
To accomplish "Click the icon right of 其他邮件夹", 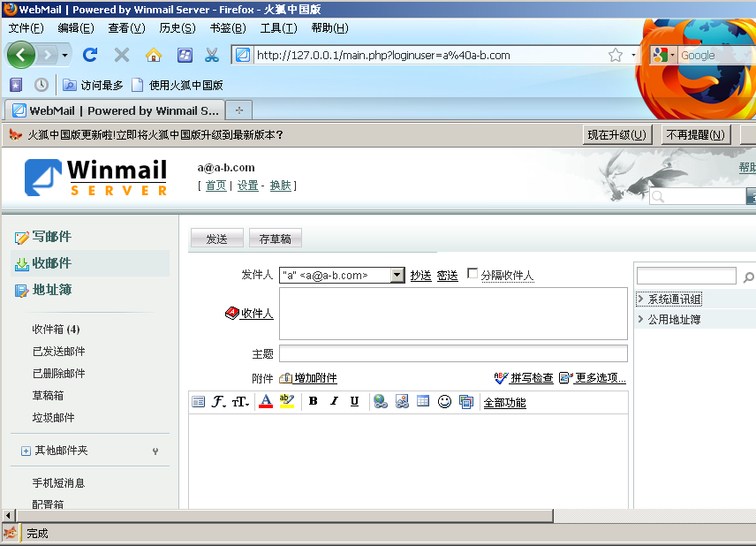I will (155, 451).
